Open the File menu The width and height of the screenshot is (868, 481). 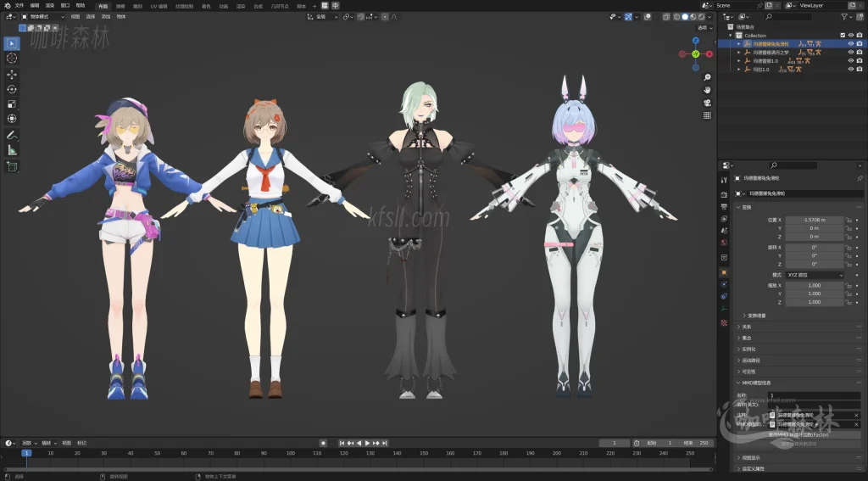19,6
